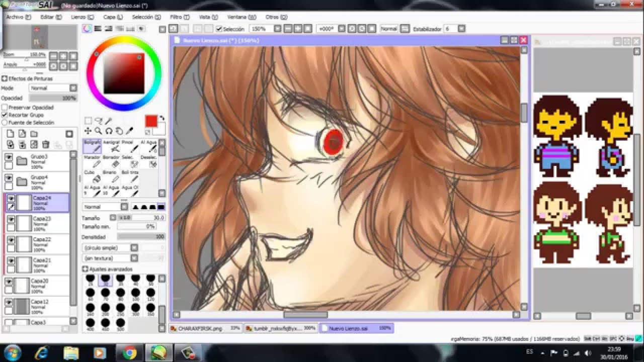Select the Capa12 layer
The image size is (644, 362).
point(36,306)
